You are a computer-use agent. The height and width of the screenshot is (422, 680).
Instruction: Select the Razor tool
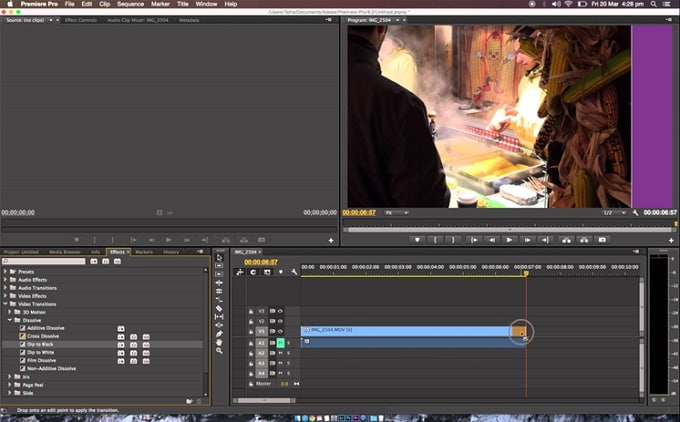point(219,308)
